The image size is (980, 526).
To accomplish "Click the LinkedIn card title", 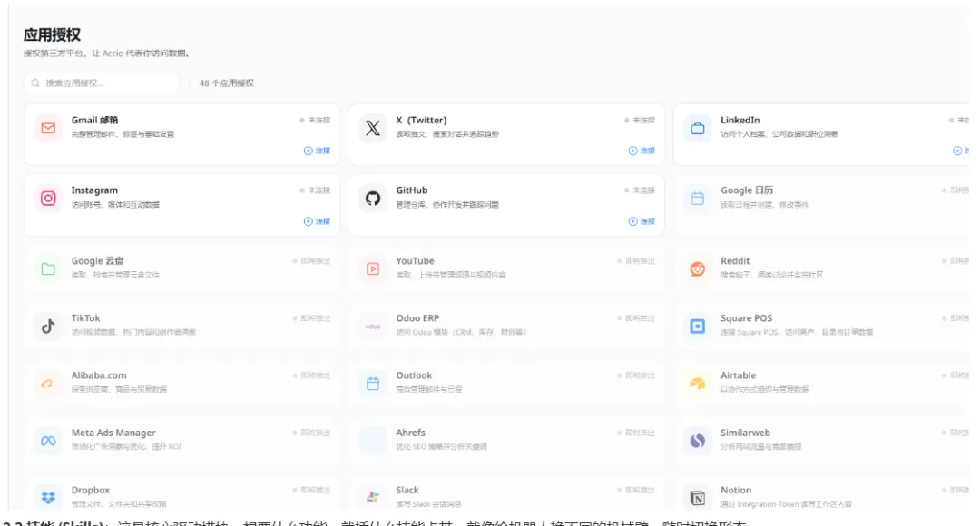I will pos(740,120).
